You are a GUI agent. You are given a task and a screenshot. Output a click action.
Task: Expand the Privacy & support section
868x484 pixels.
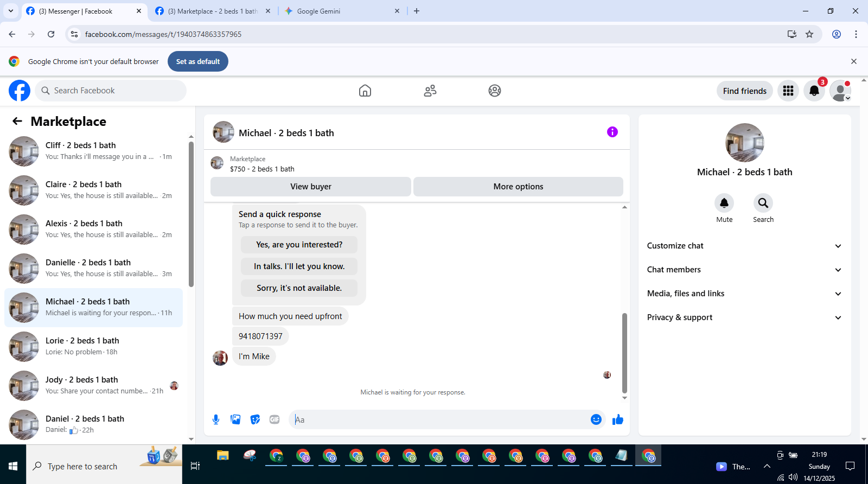tap(745, 317)
